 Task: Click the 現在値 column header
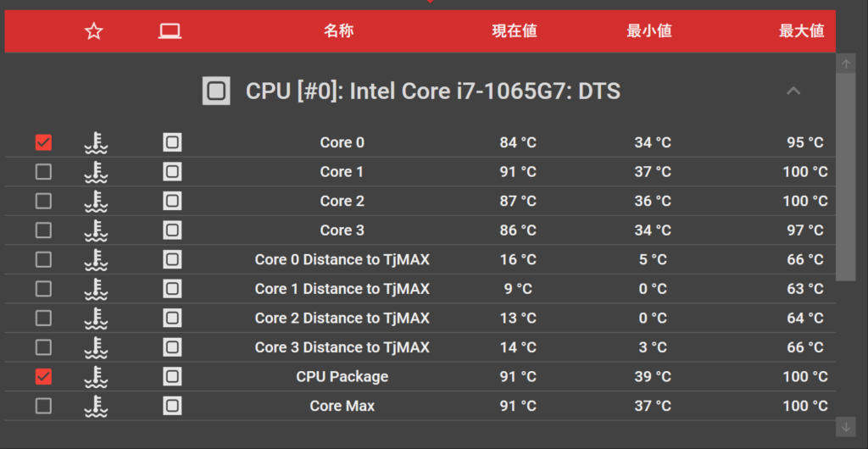515,31
